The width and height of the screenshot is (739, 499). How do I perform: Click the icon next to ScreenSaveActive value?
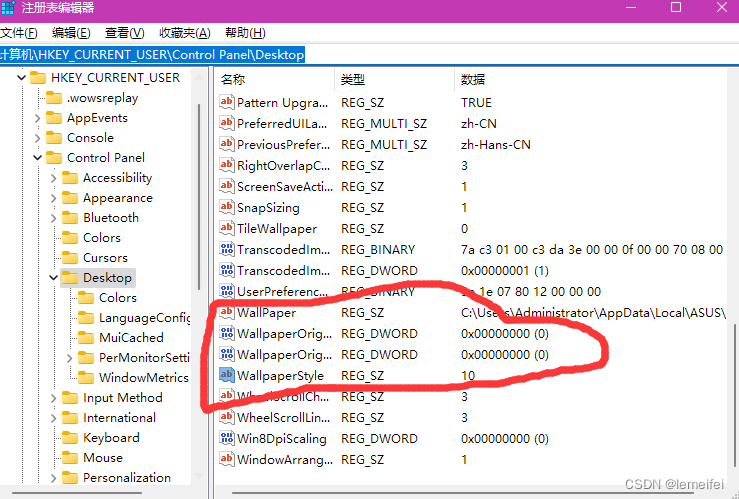(227, 186)
